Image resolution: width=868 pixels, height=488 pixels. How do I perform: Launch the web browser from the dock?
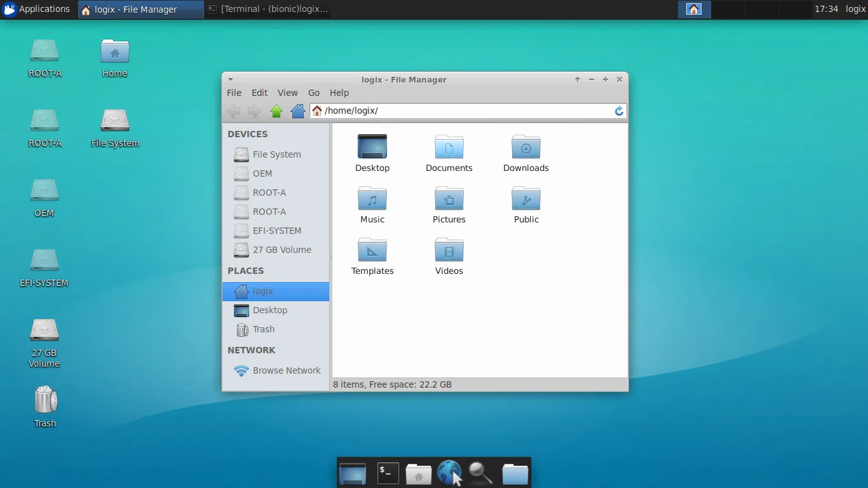(449, 473)
